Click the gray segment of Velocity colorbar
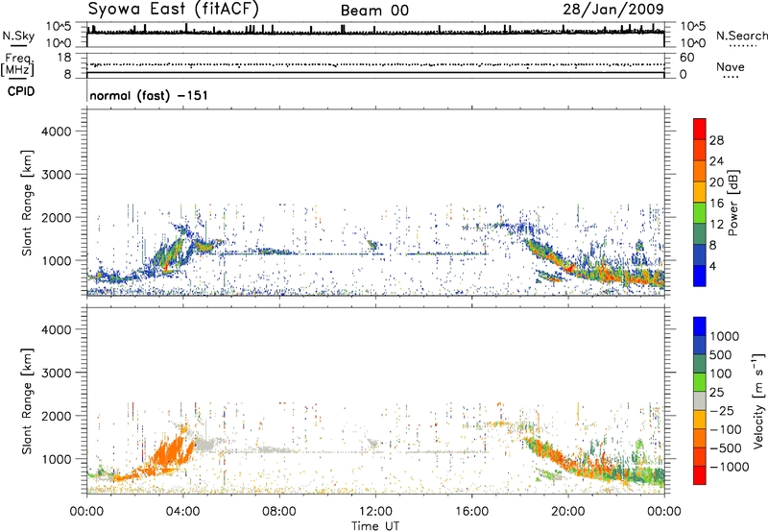 coord(700,400)
